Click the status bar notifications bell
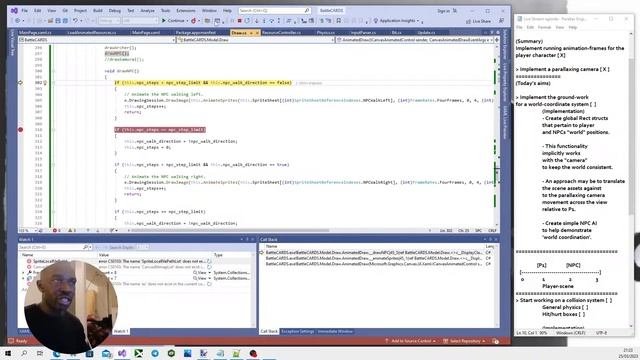This screenshot has width=640, height=360. [496, 341]
